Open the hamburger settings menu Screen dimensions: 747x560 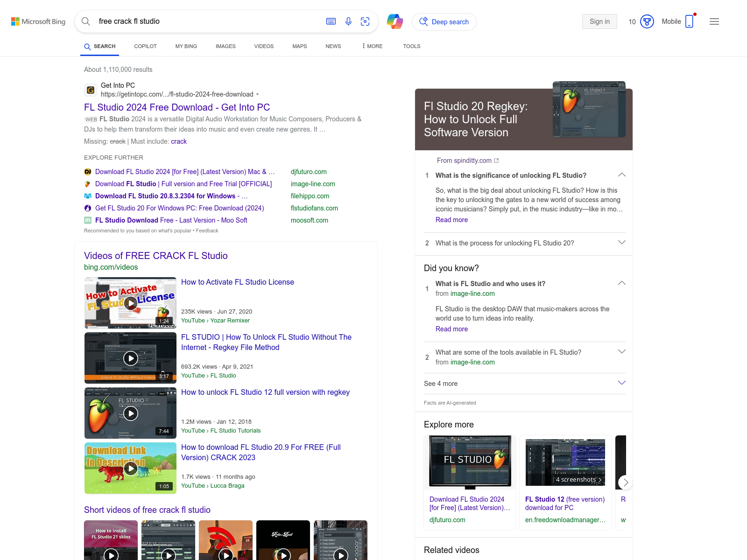click(x=714, y=21)
